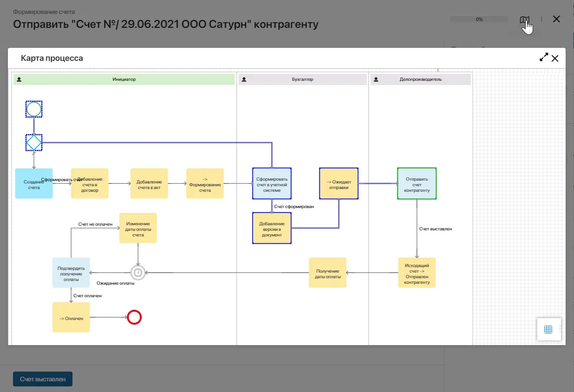Click the Ожидание оплаты timer event
This screenshot has width=574, height=392.
click(x=138, y=272)
